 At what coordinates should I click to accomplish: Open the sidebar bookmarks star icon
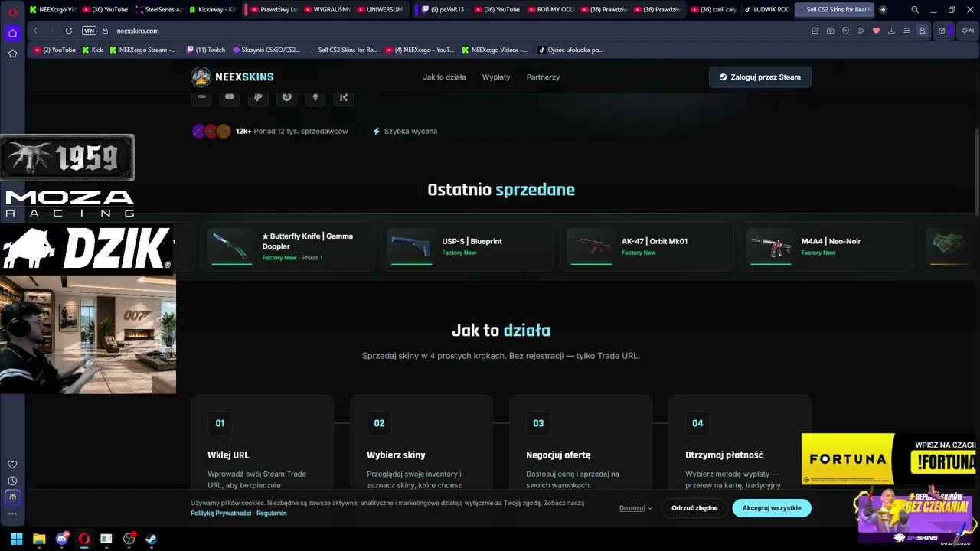(x=12, y=54)
